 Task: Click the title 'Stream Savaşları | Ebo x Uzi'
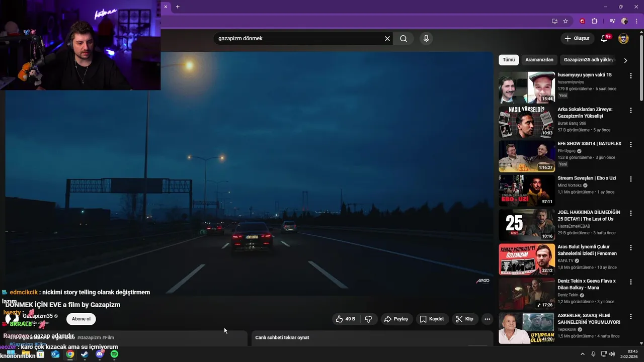[x=587, y=178]
